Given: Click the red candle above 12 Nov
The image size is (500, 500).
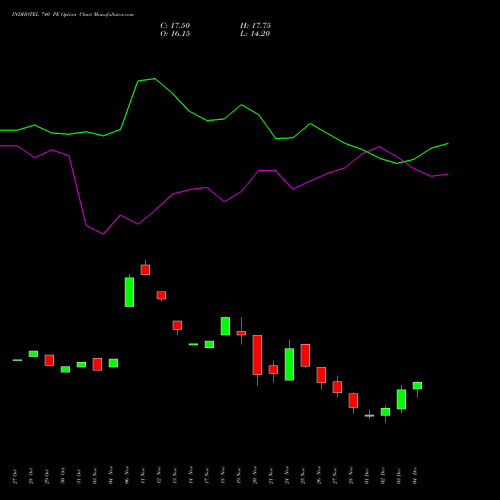Looking at the screenshot, I should tap(161, 295).
